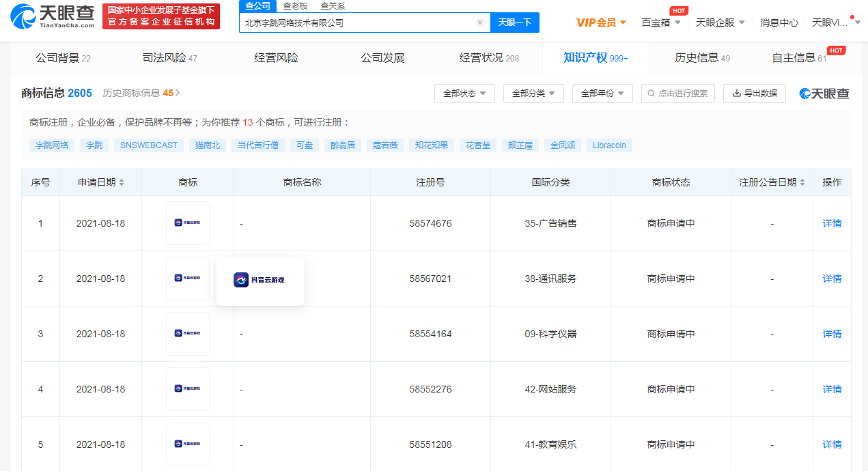Click the magnifier icon beside 点击进行搜索

click(650, 94)
